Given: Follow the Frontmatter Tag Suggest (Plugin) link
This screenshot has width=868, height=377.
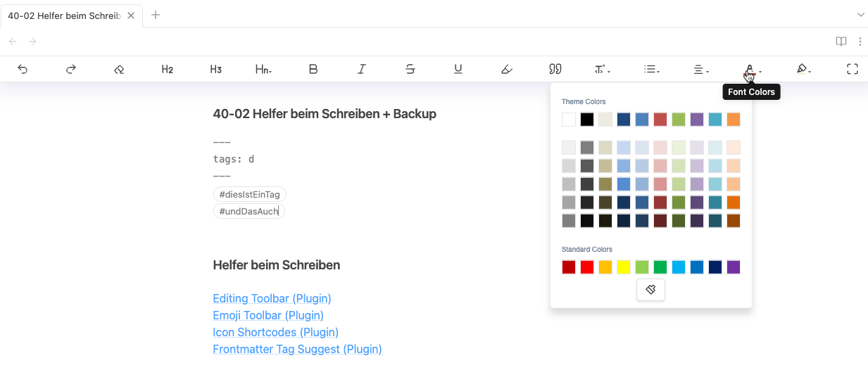Looking at the screenshot, I should pos(297,349).
